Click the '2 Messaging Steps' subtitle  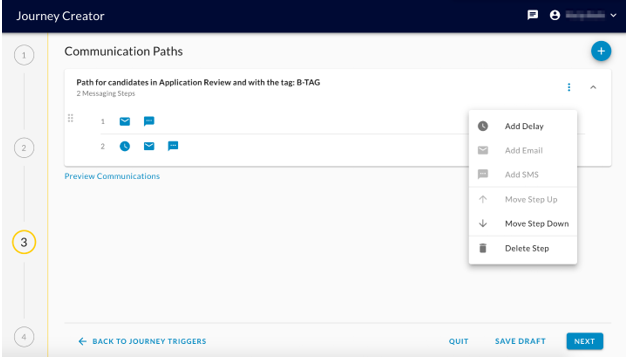click(106, 93)
